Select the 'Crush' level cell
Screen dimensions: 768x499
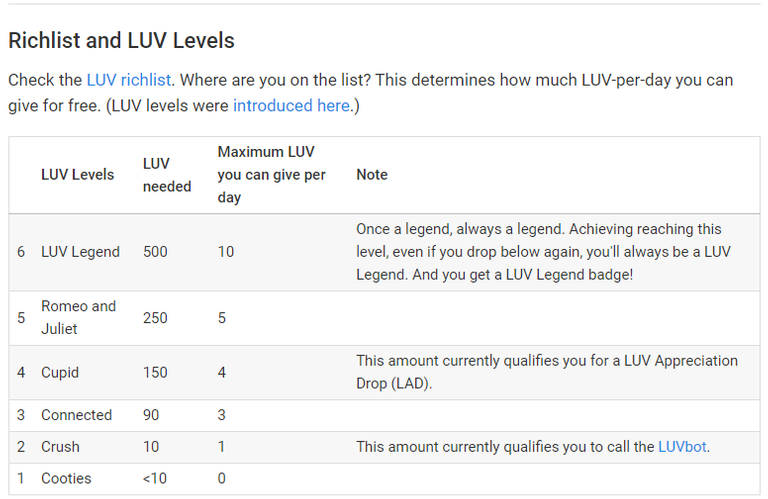point(60,447)
